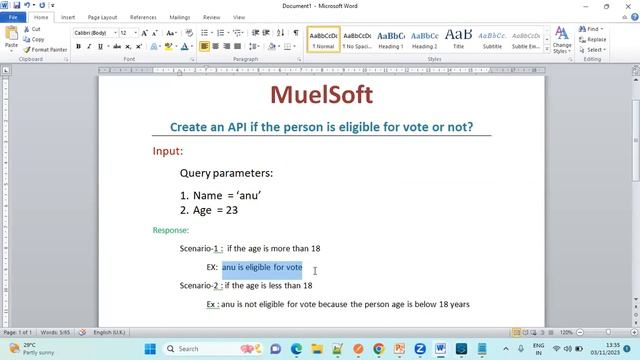Apply text highlight color
Screen dimensions: 640x360
pos(168,47)
